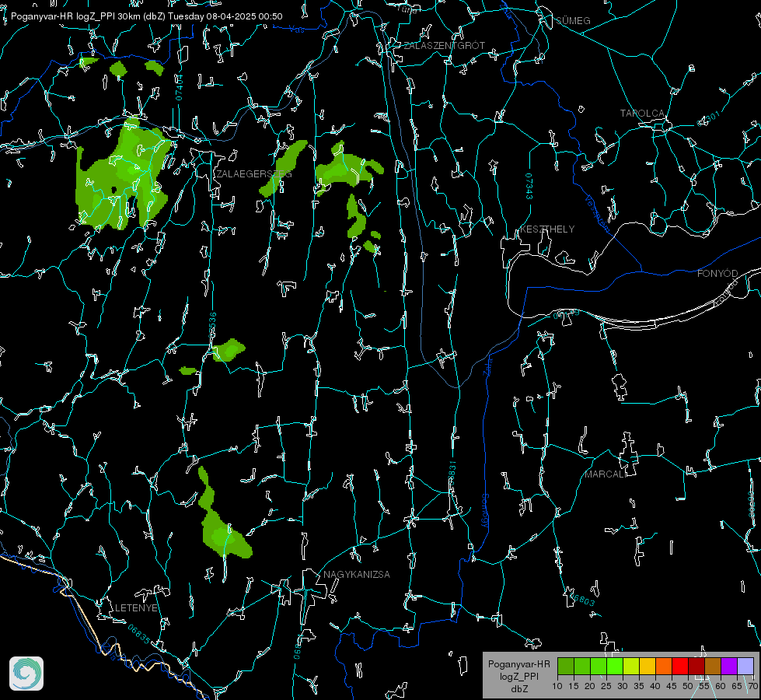This screenshot has width=761, height=700.
Task: Click the blue Vas county label
Action: pyautogui.click(x=297, y=30)
